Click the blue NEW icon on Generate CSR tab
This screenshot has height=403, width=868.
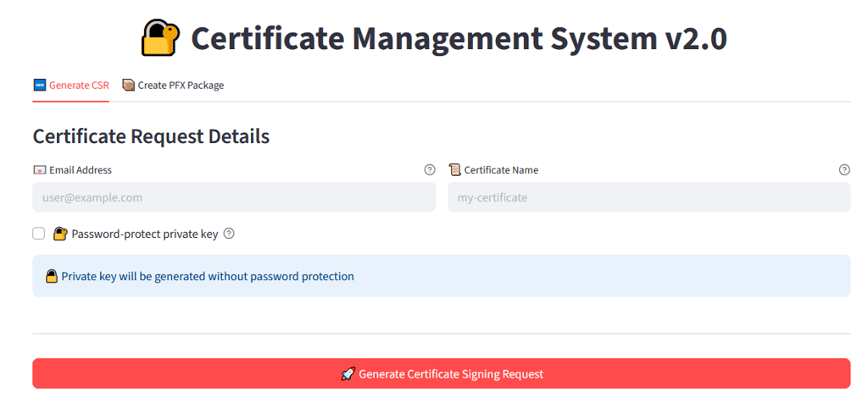click(x=40, y=86)
